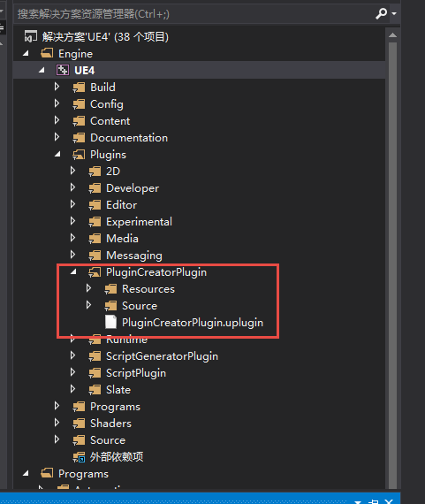
Task: Click the Slate folder icon
Action: pos(95,390)
